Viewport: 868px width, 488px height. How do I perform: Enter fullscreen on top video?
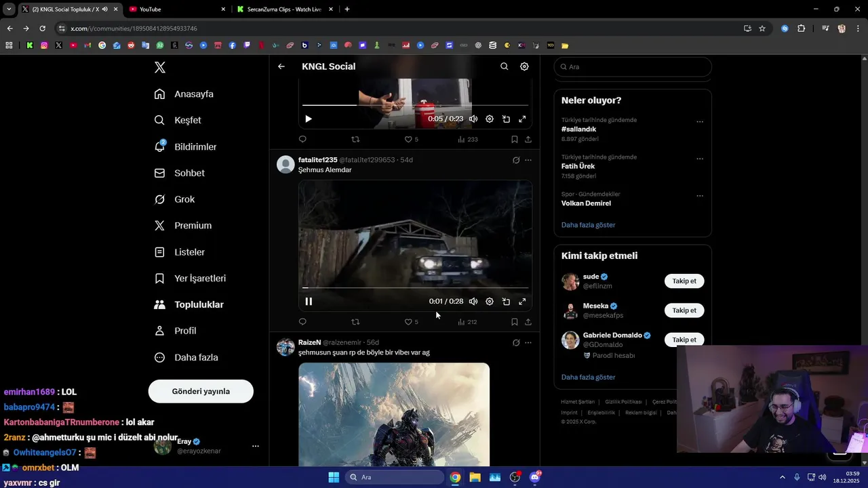(522, 119)
